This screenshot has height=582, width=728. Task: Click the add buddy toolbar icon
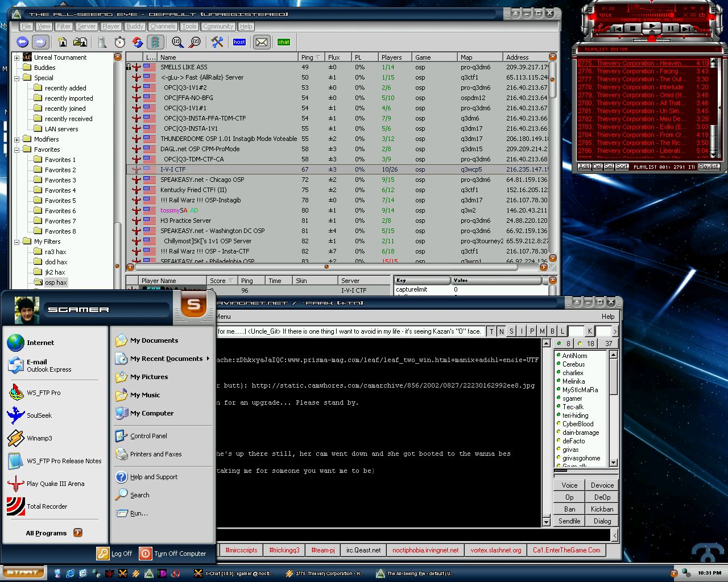63,41
